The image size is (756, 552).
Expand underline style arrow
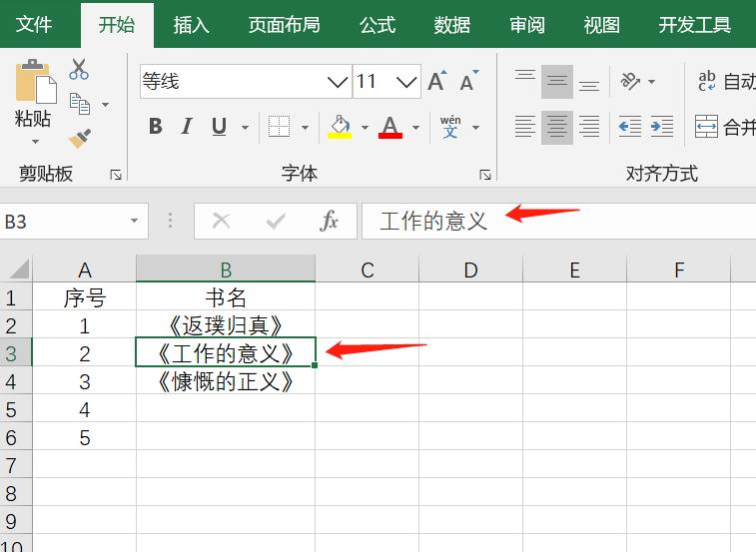245,128
